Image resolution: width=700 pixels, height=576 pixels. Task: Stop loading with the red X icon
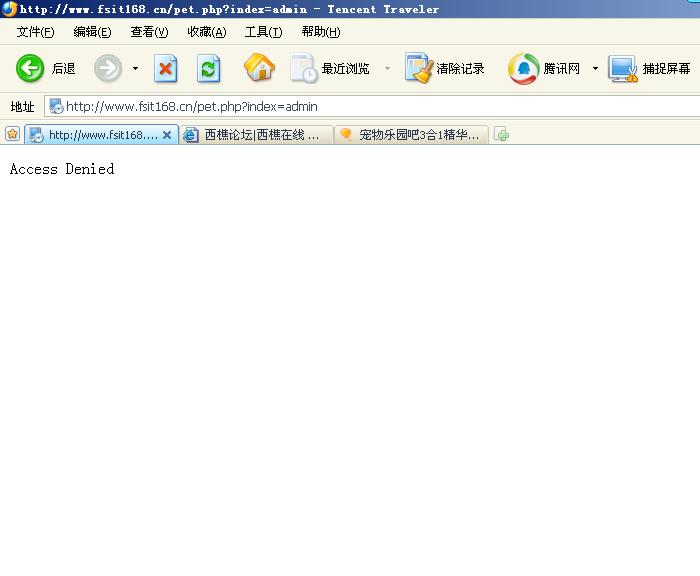(x=166, y=68)
